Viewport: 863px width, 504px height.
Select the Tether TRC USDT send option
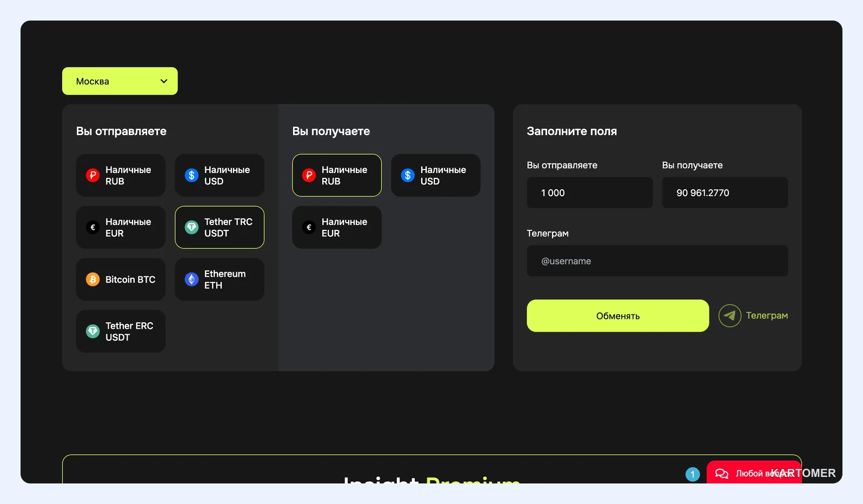pyautogui.click(x=220, y=228)
